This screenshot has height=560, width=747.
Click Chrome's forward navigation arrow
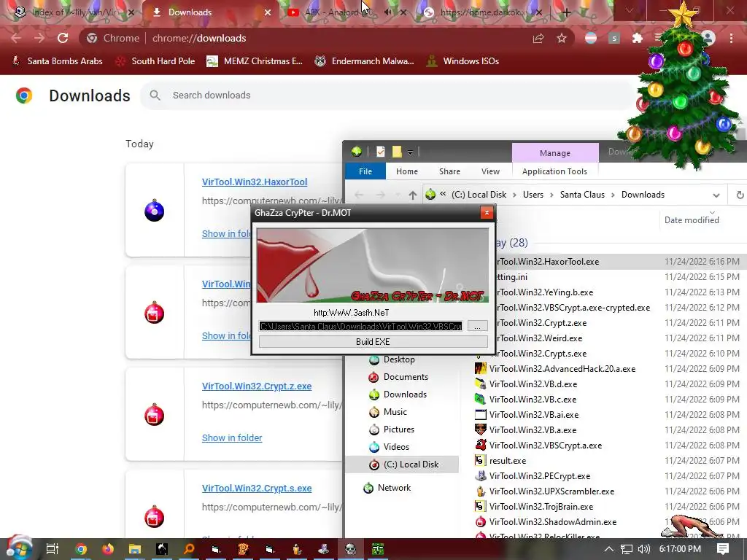coord(39,38)
